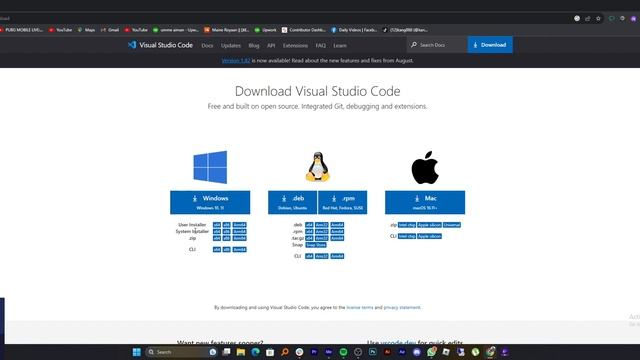Download the Windows installer button
Image resolution: width=640 pixels, height=360 pixels.
210,202
